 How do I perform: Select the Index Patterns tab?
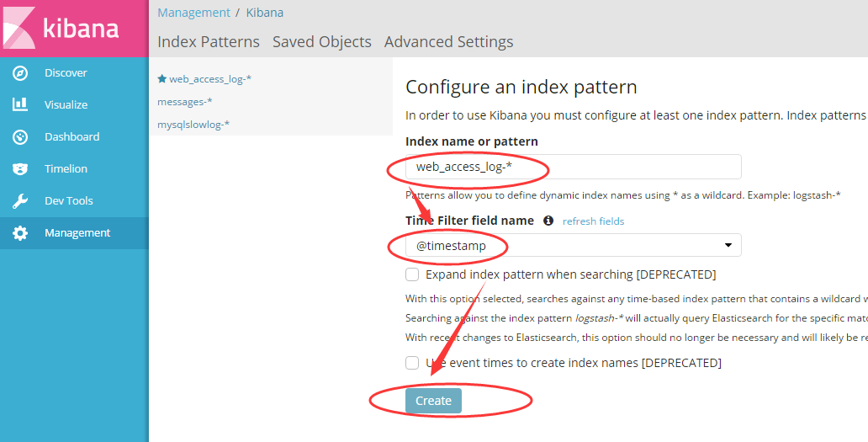208,41
